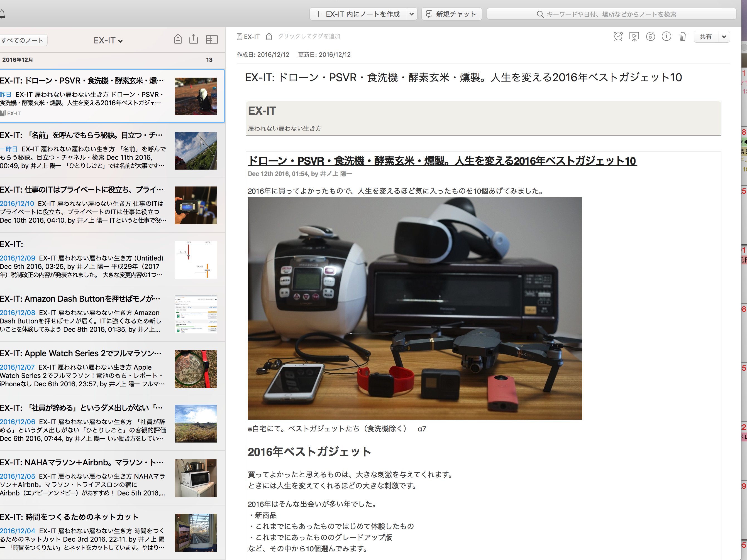The width and height of the screenshot is (747, 560).
Task: Create a new note in EX-IT
Action: pos(358,14)
